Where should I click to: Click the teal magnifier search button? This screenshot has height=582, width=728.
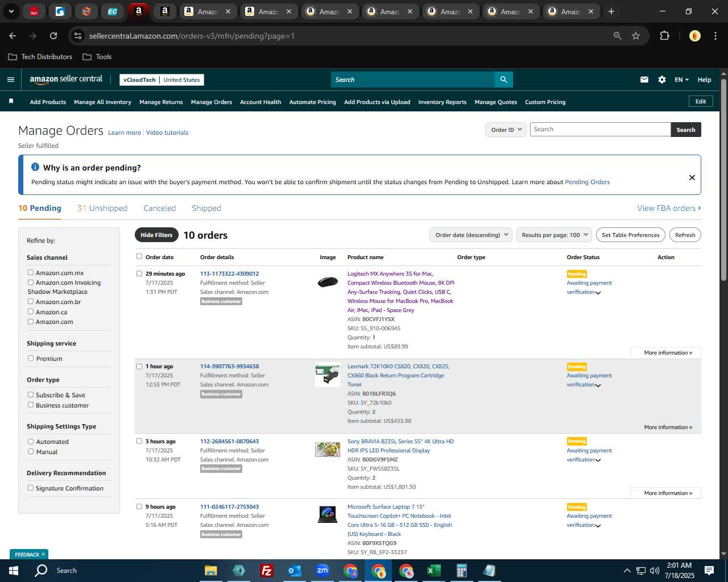point(503,80)
